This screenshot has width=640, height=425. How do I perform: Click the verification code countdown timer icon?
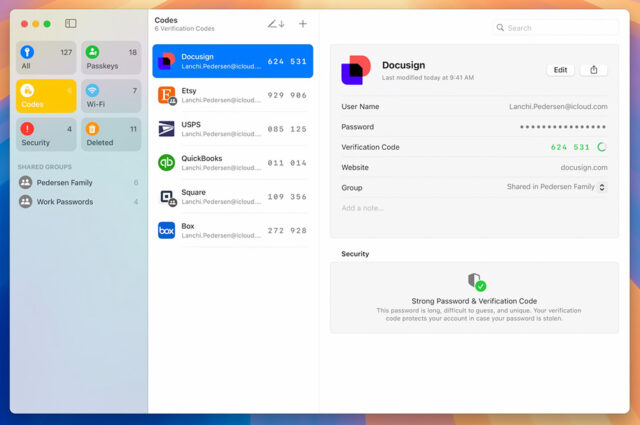coord(602,147)
